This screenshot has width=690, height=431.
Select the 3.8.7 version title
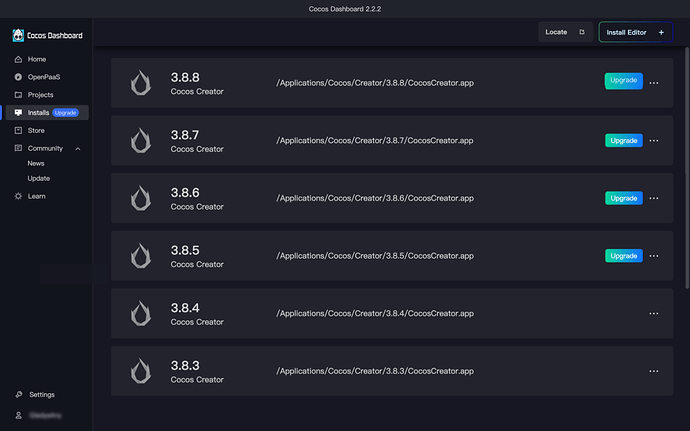(x=185, y=135)
